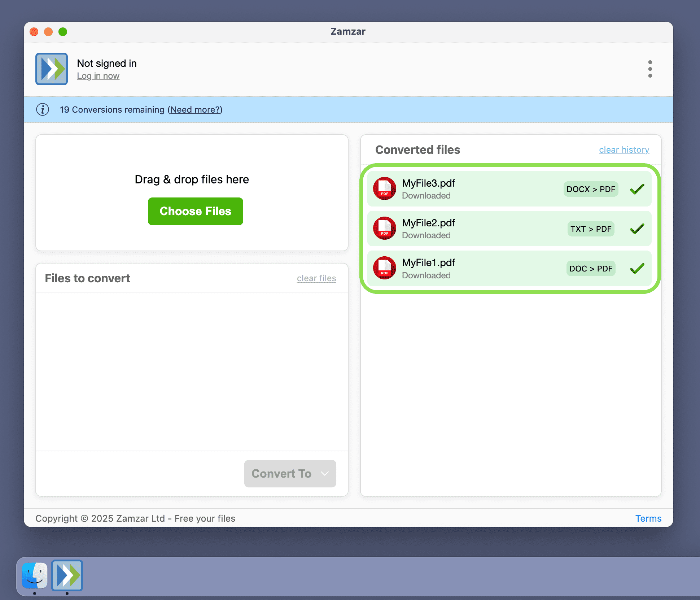Click the PDF icon beside MyFile3.pdf

[x=384, y=188]
